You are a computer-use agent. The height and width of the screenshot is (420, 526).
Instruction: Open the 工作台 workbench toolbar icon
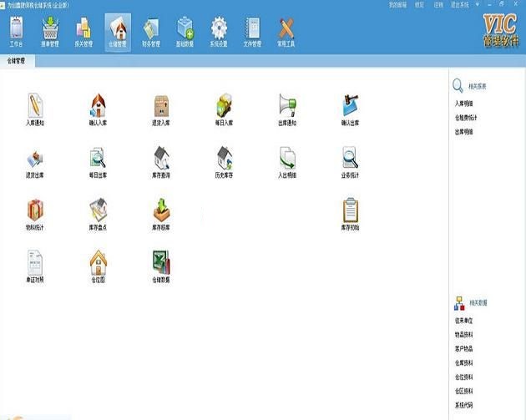(16, 33)
